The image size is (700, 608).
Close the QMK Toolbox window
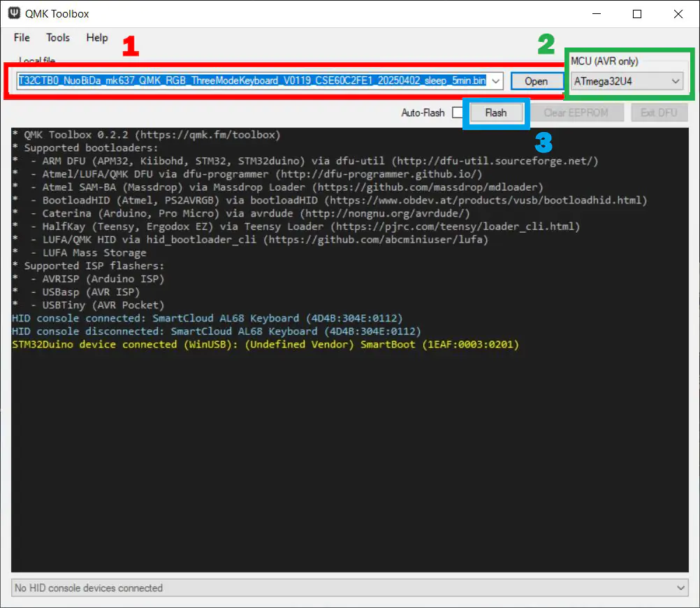coord(678,14)
